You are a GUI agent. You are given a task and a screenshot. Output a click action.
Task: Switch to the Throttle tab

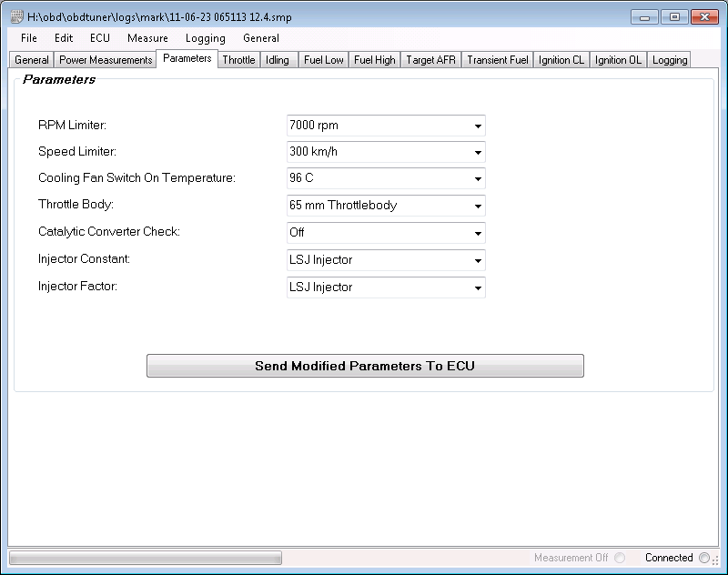[x=238, y=60]
